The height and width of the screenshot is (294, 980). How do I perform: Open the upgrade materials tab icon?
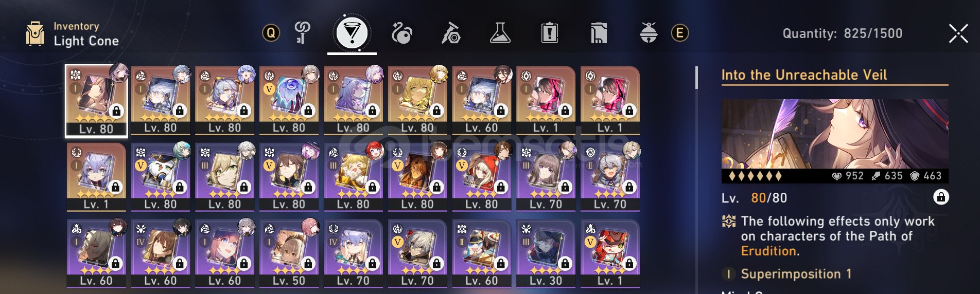(x=451, y=33)
